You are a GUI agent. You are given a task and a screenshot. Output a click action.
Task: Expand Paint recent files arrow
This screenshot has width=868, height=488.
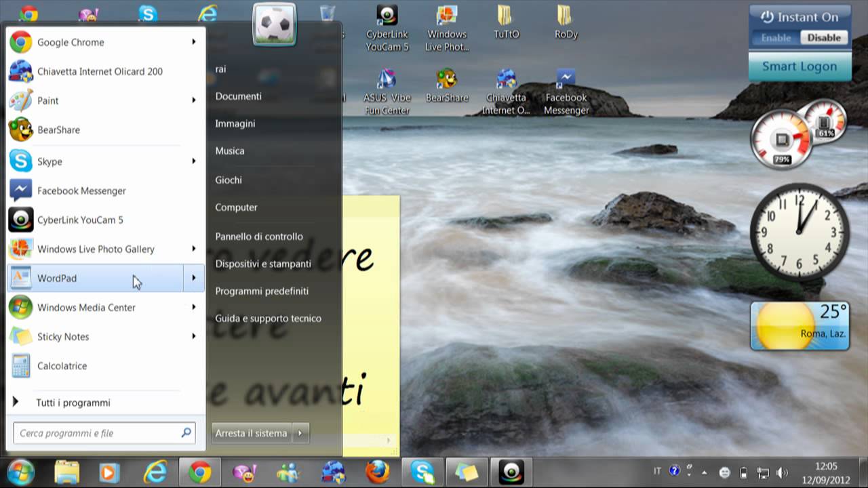pyautogui.click(x=194, y=100)
